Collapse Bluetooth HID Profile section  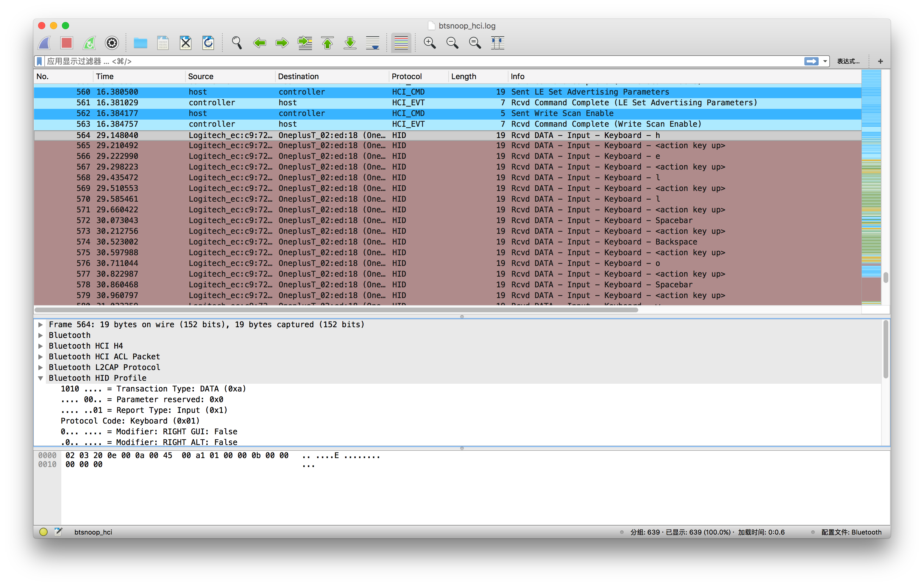tap(40, 378)
